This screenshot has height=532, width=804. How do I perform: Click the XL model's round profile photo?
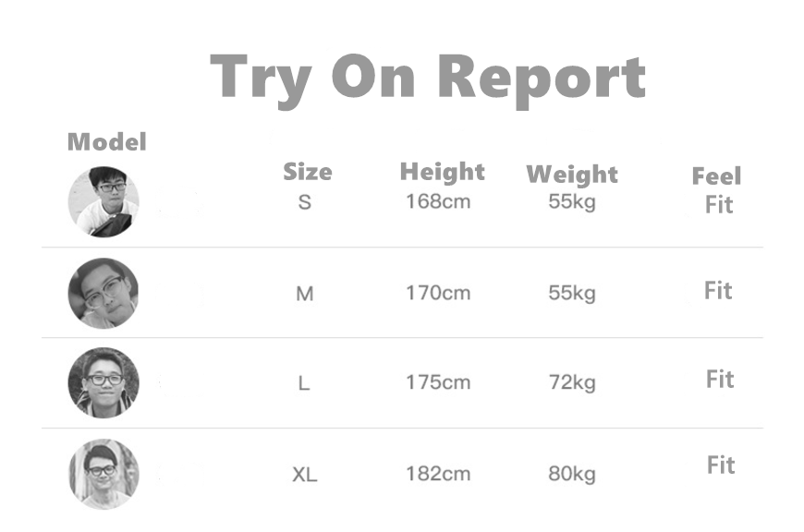coord(104,474)
